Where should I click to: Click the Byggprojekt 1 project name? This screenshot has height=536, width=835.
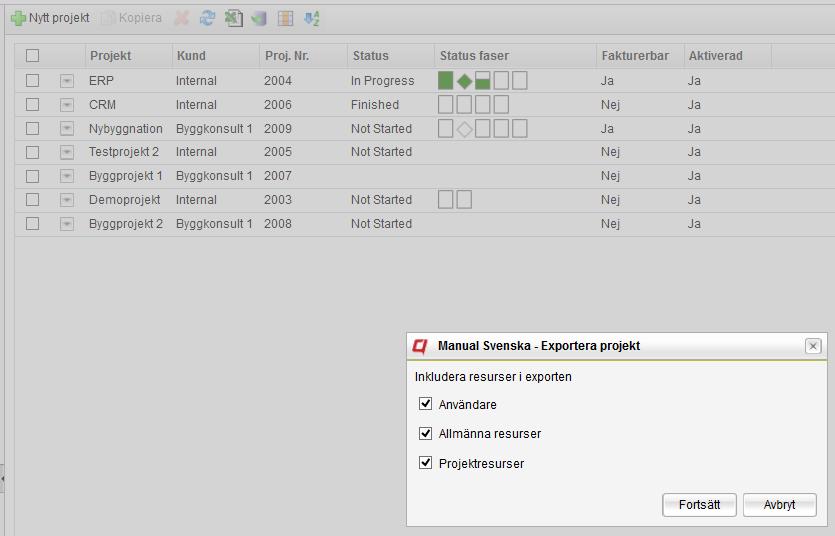tap(126, 176)
